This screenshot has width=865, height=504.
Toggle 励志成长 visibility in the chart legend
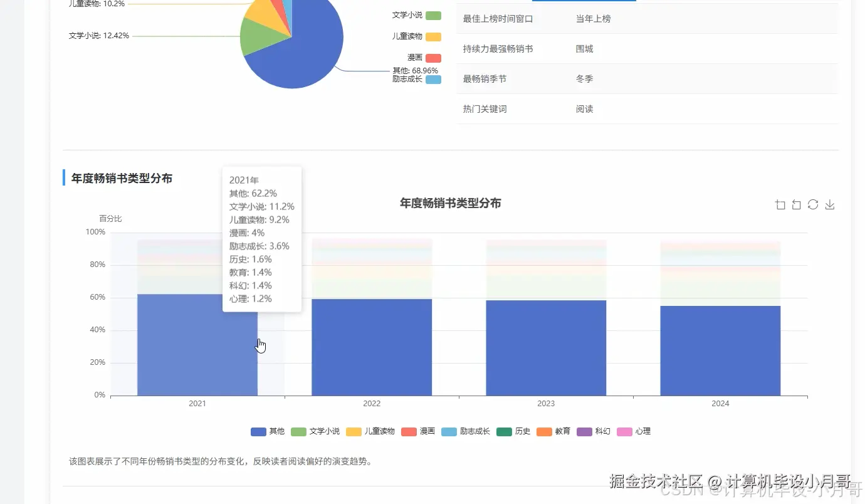[x=465, y=431]
